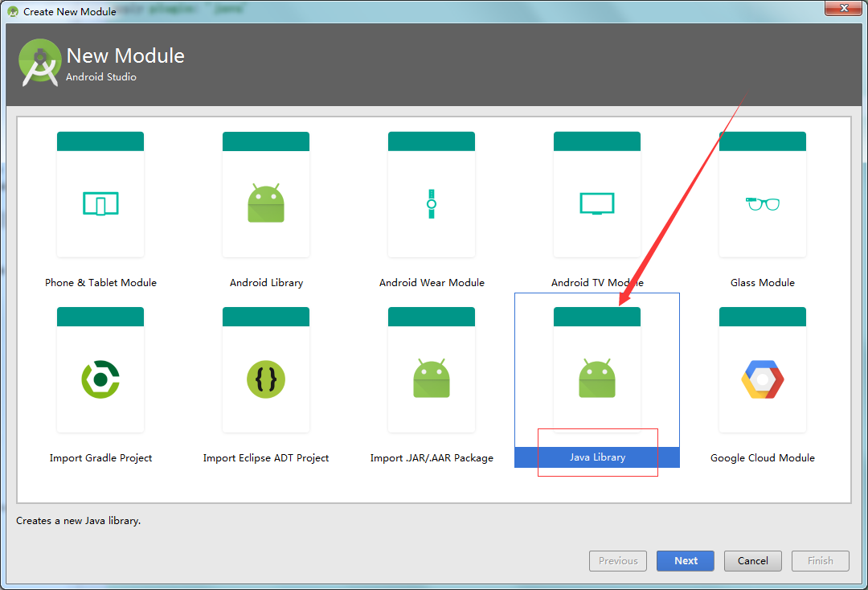Image resolution: width=868 pixels, height=590 pixels.
Task: Click the Google Cloud Module label
Action: [x=763, y=458]
